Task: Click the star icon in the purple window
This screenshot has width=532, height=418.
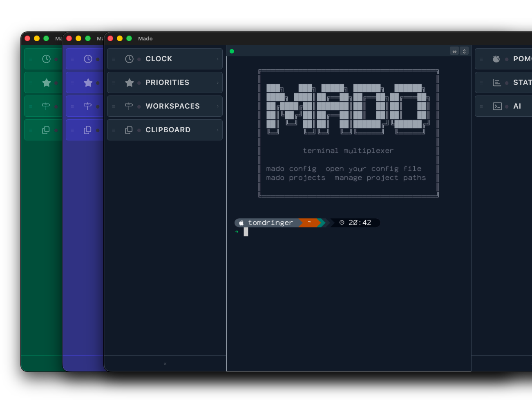Action: pyautogui.click(x=88, y=82)
